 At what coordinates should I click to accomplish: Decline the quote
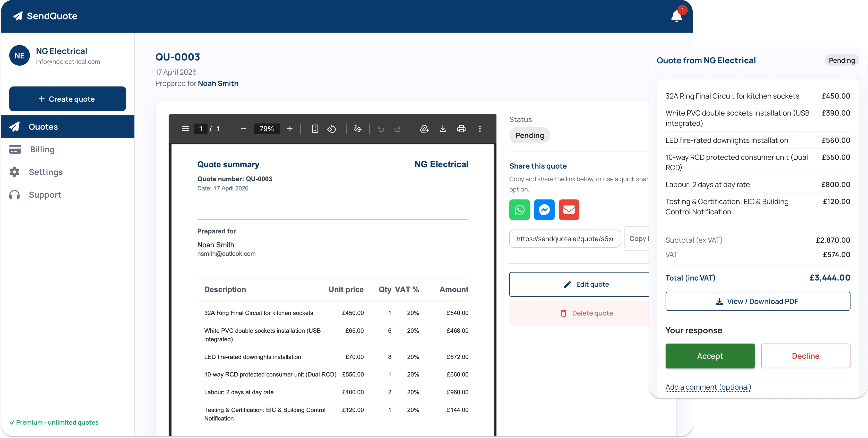805,356
